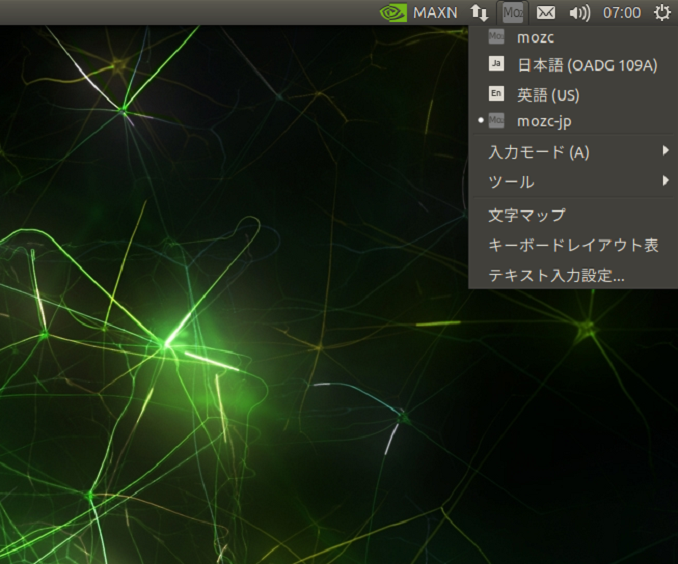Select the mozc-jp input source
This screenshot has height=564, width=678.
pos(544,121)
